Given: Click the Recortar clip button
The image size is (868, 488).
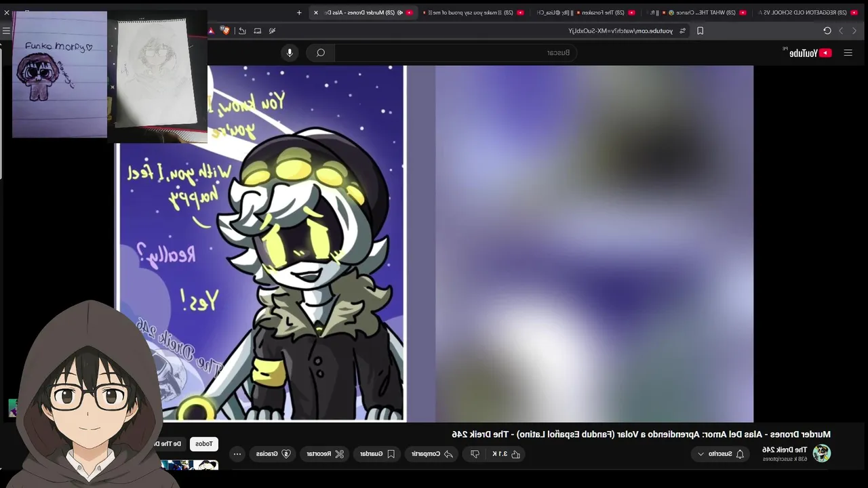Looking at the screenshot, I should 325,454.
